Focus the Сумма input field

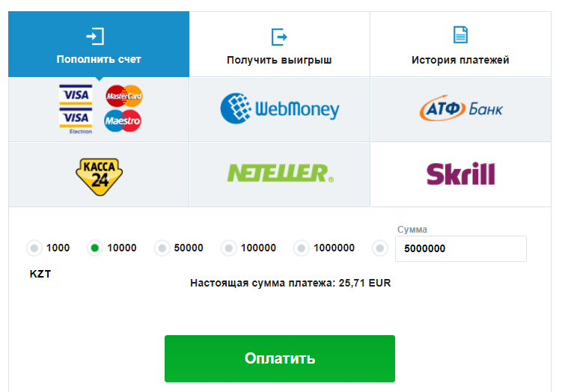[x=461, y=248]
